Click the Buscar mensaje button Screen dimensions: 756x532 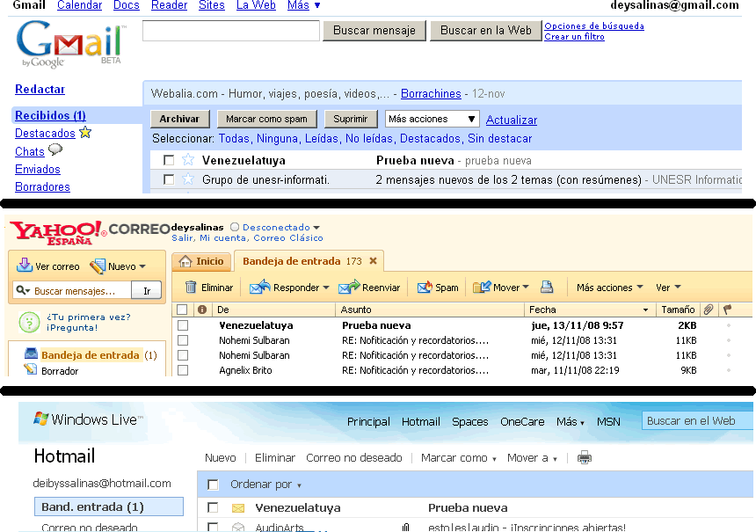pyautogui.click(x=374, y=31)
